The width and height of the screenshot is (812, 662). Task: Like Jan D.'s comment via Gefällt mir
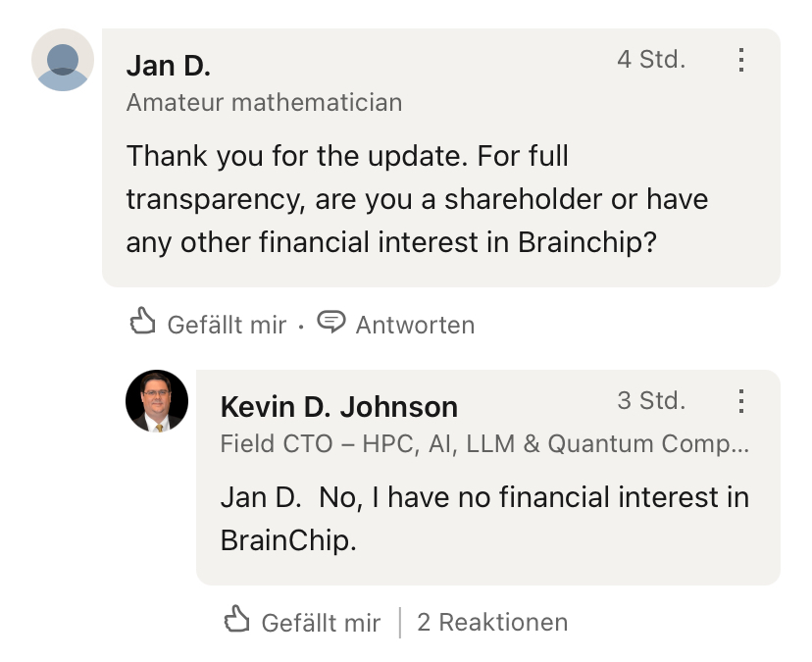pyautogui.click(x=227, y=325)
